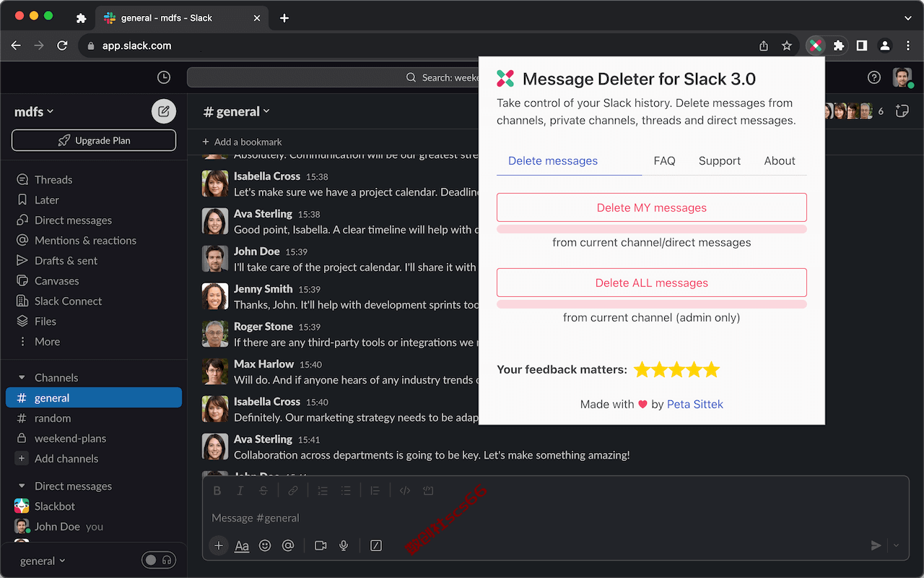Collapse the Channels section
Screen dimensions: 924x578
22,377
